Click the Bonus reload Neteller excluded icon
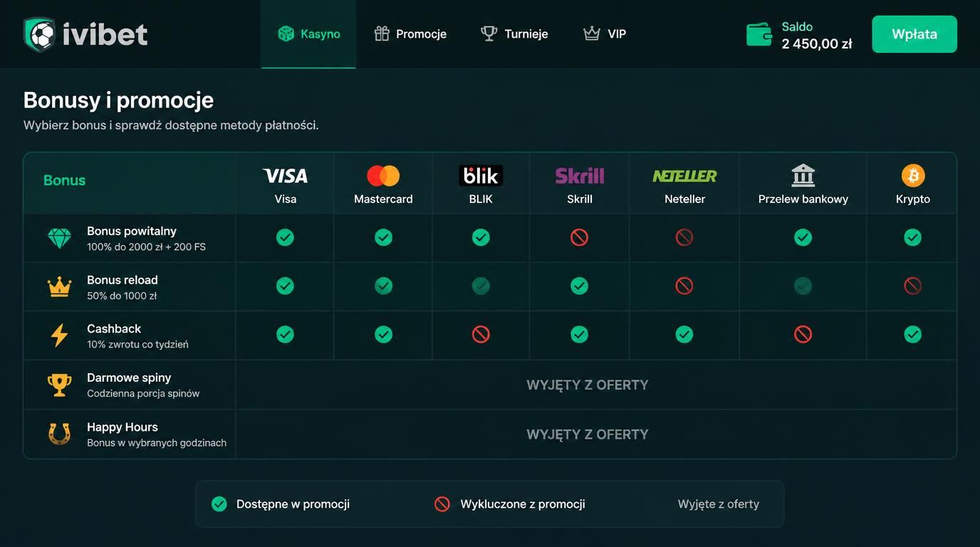Viewport: 980px width, 547px height. [684, 286]
